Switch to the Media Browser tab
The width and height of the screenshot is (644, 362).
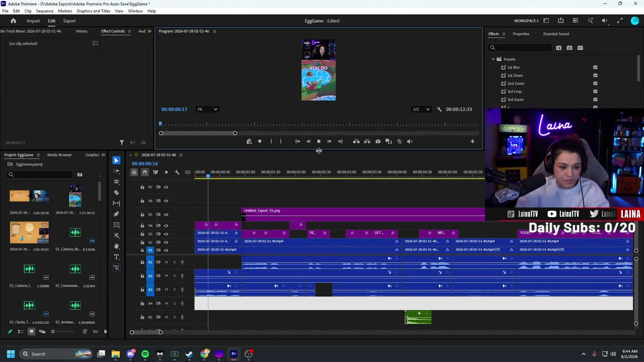59,155
